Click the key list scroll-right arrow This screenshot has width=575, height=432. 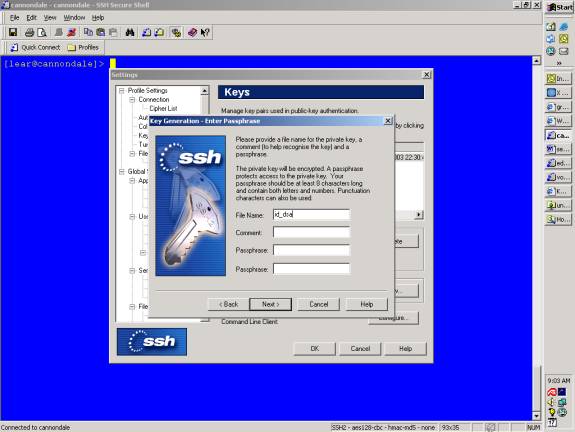coord(419,215)
